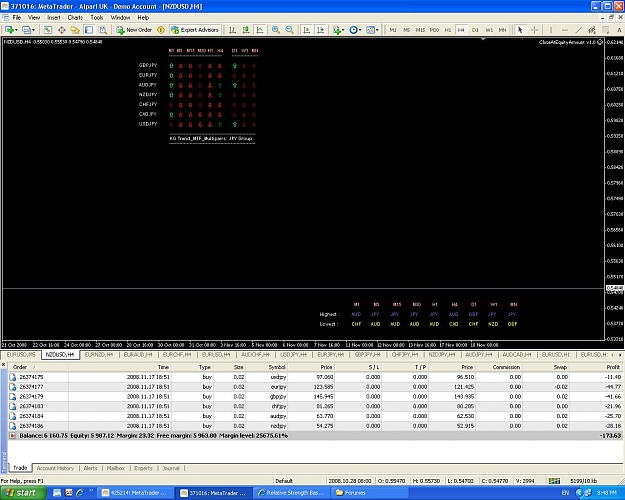Set timeframe to H1
Image resolution: width=625 pixels, height=500 pixels.
tap(448, 30)
